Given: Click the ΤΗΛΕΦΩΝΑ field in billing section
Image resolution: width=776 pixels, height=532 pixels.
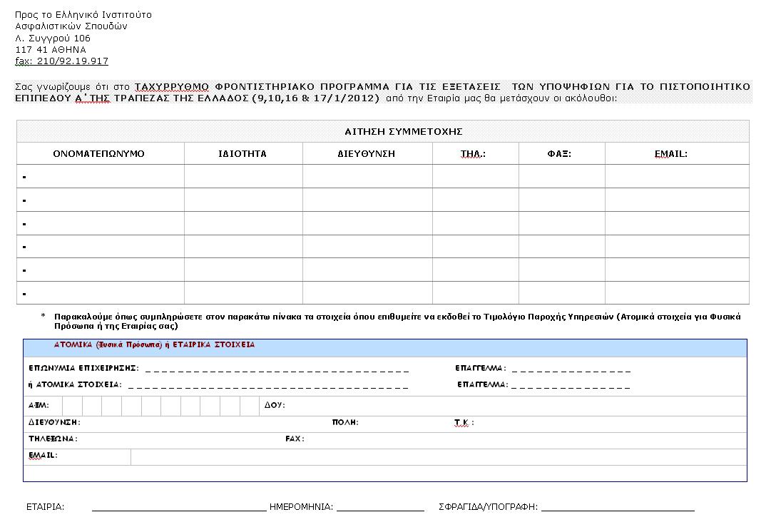Looking at the screenshot, I should (x=178, y=439).
